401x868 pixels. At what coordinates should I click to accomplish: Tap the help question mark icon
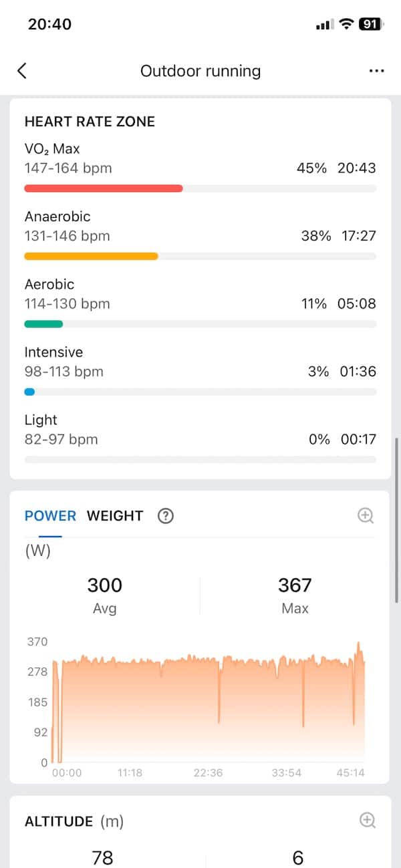click(x=165, y=516)
